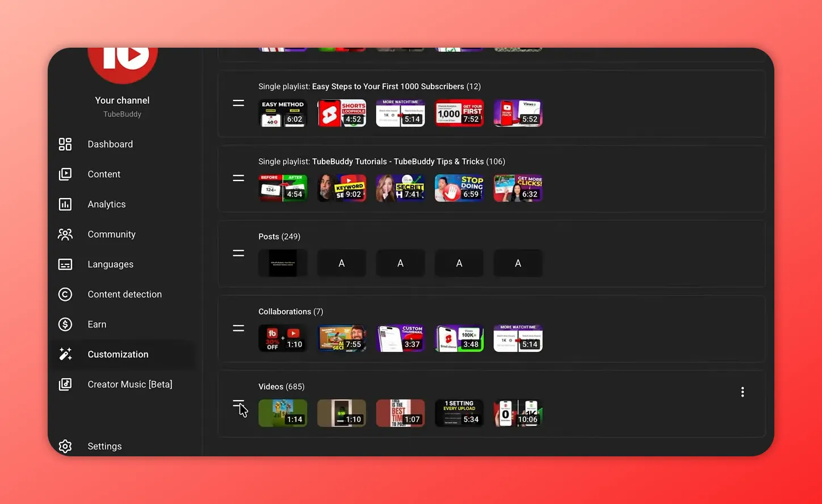Image resolution: width=822 pixels, height=504 pixels.
Task: Open the 100K views 3:48 thumbnail
Action: [x=459, y=338]
